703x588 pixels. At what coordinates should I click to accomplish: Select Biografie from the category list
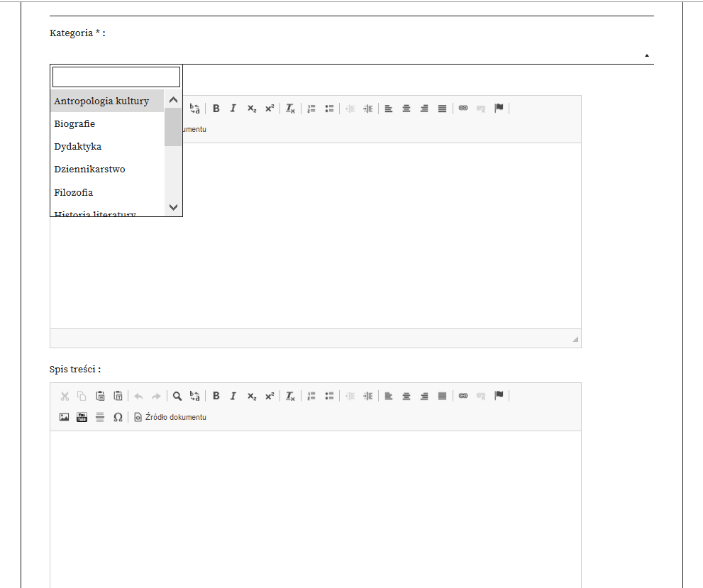tap(74, 124)
